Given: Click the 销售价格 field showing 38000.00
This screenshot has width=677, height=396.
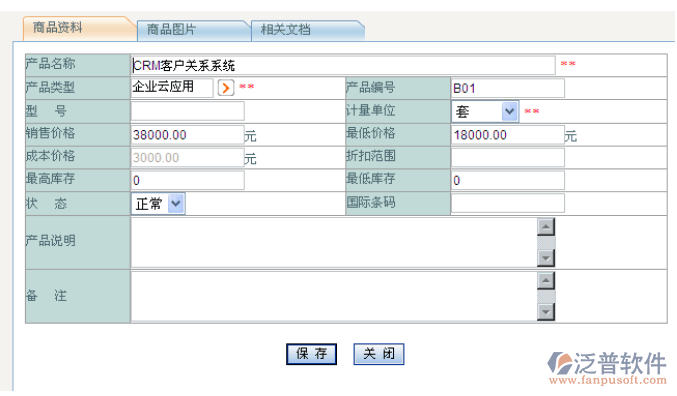Looking at the screenshot, I should coord(188,135).
